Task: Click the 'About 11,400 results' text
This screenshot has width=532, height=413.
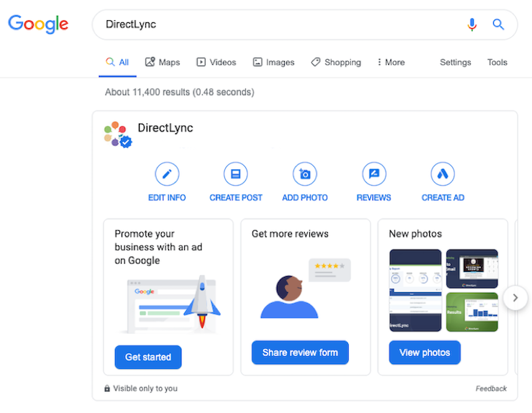Action: coord(180,92)
